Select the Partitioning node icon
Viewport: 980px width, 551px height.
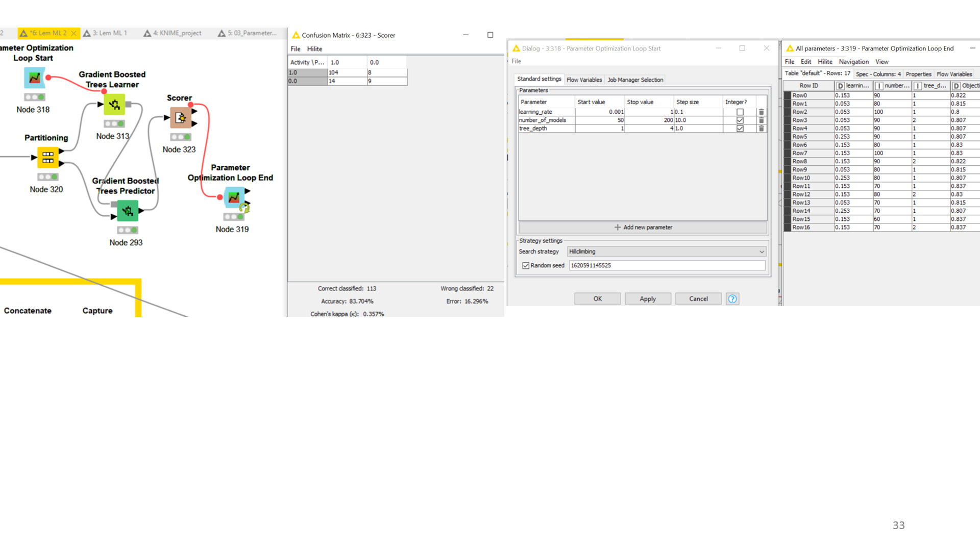[x=47, y=157]
